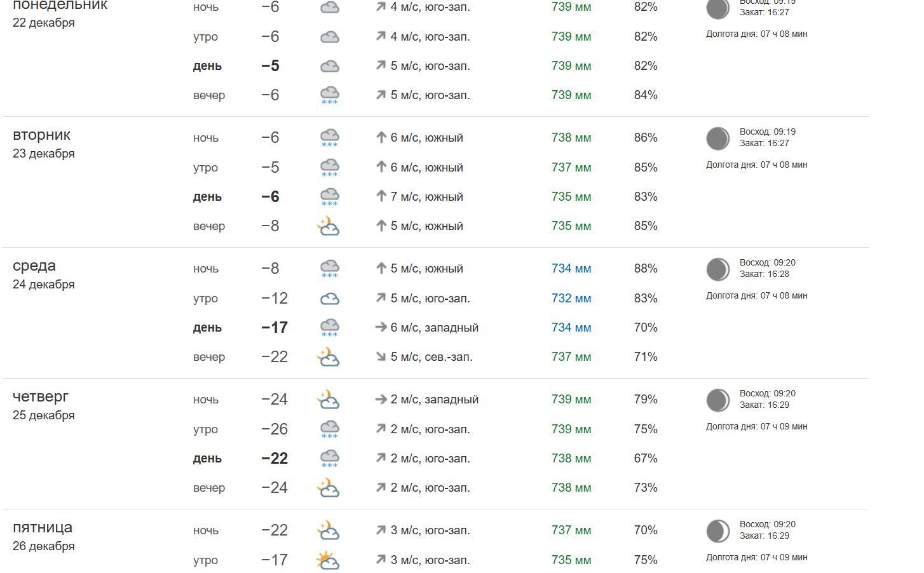Click south wind arrow next to 7 м/с
The height and width of the screenshot is (573, 924).
pos(381,197)
